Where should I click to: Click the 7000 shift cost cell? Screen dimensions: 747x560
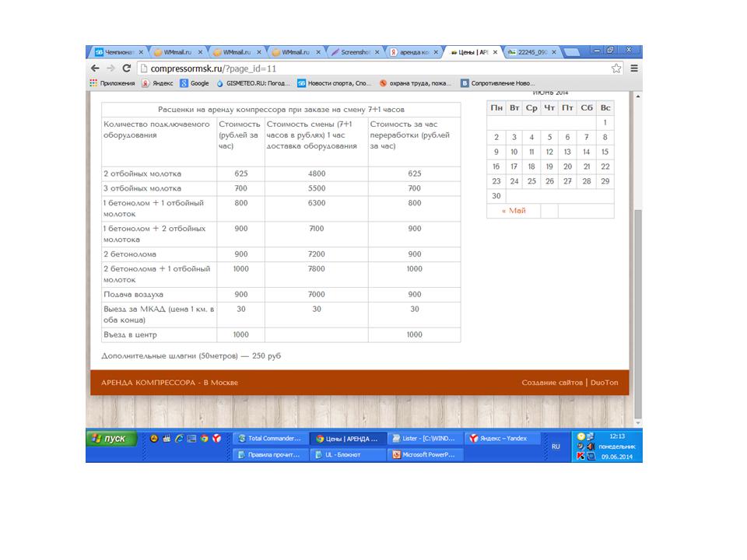(x=317, y=295)
